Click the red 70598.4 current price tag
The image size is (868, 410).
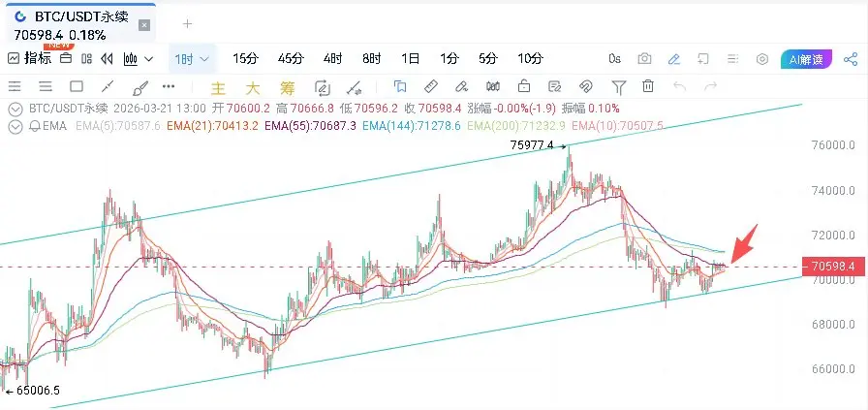tap(832, 268)
